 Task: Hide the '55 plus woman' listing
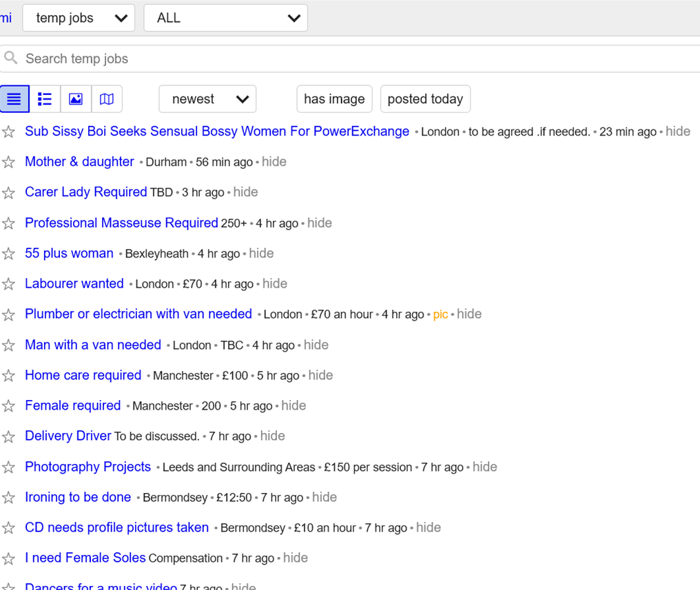point(262,253)
